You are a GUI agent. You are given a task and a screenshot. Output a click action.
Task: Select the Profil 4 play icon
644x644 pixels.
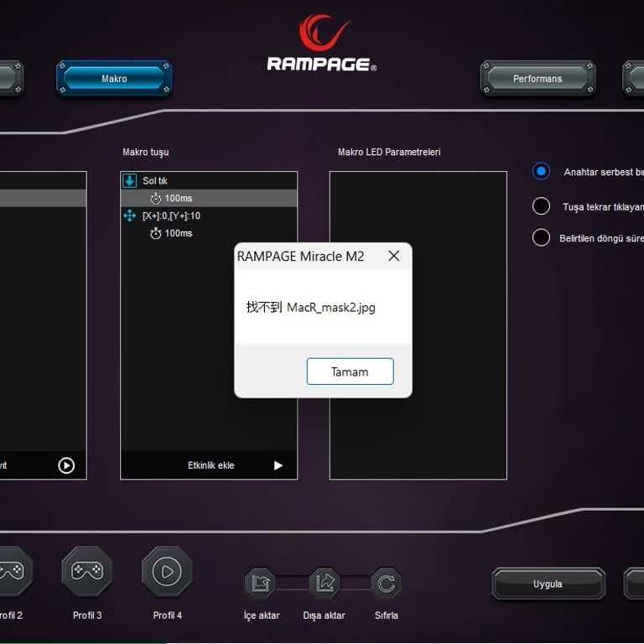167,571
